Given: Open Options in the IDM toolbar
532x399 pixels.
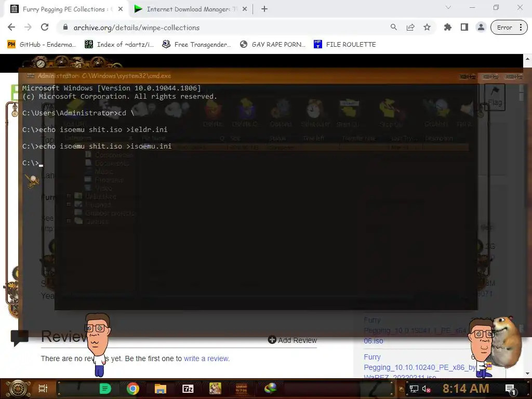Looking at the screenshot, I should click(x=281, y=113).
